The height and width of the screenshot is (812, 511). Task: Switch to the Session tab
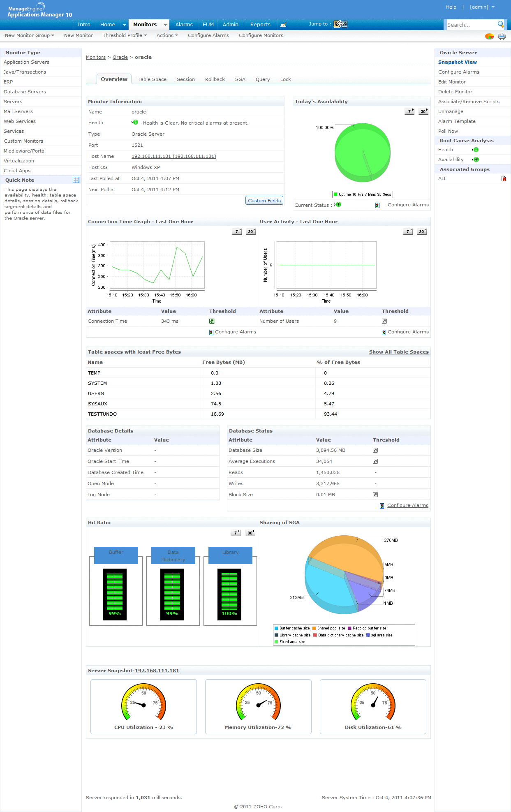tap(186, 79)
